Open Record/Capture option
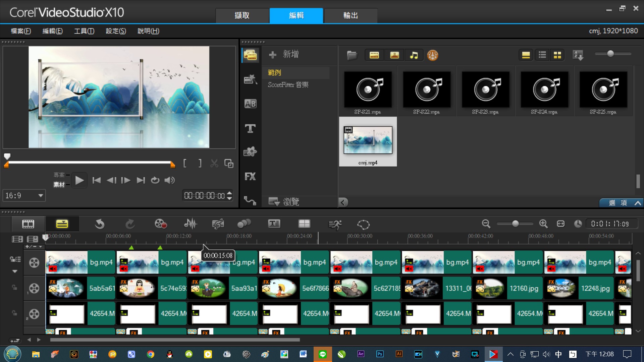The width and height of the screenshot is (644, 362). pos(161,224)
